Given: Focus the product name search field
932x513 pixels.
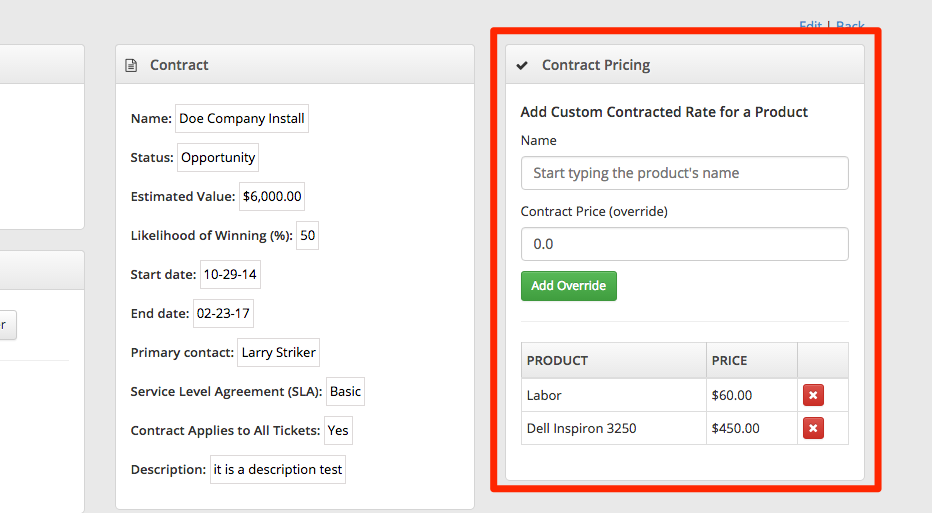Looking at the screenshot, I should click(684, 173).
